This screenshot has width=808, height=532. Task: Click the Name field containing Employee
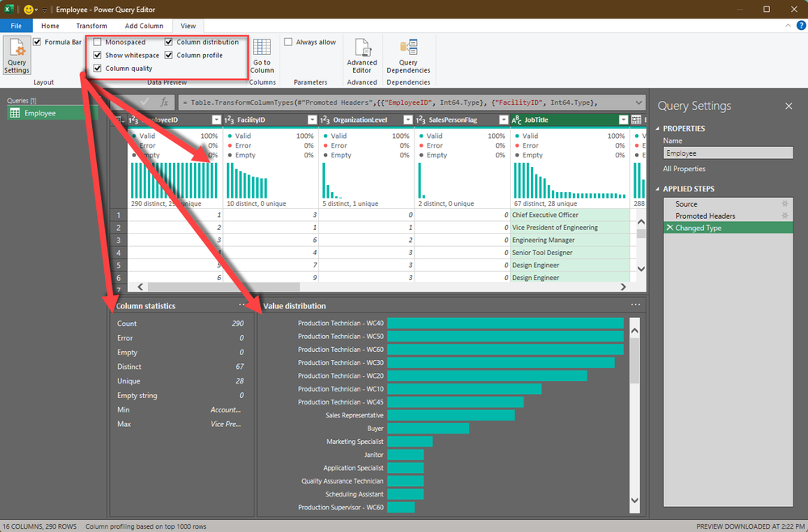coord(728,153)
